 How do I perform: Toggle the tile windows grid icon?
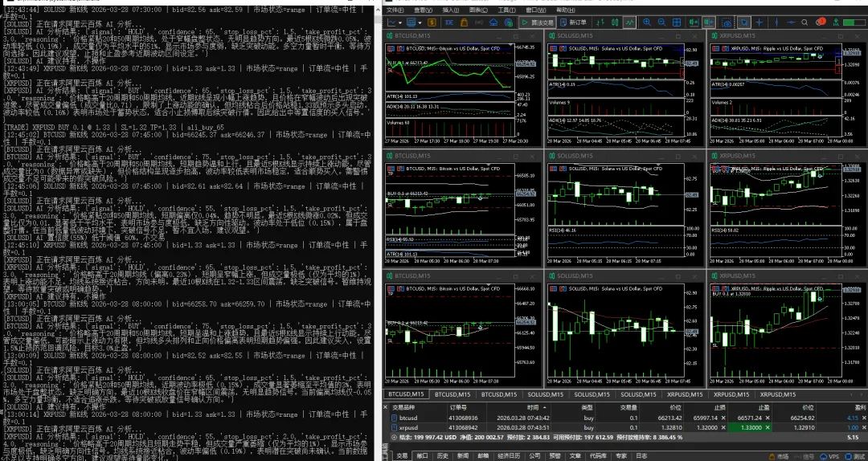tap(677, 22)
